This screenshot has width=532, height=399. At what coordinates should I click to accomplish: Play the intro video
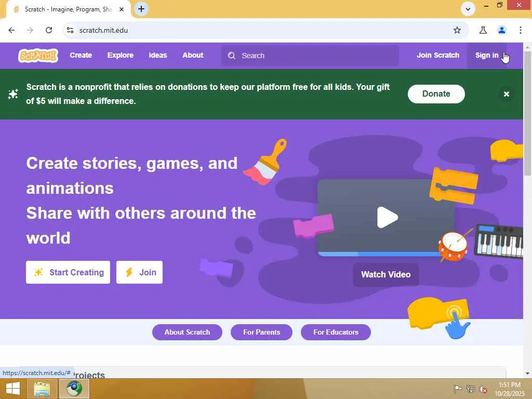(387, 217)
